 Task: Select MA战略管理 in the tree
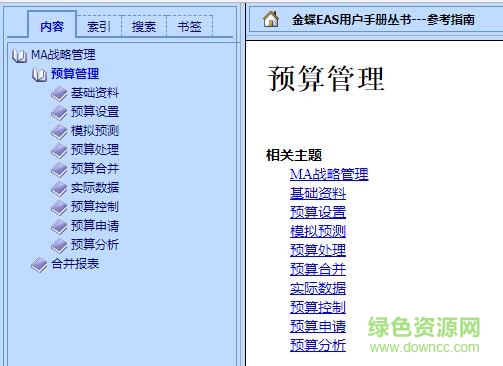63,55
